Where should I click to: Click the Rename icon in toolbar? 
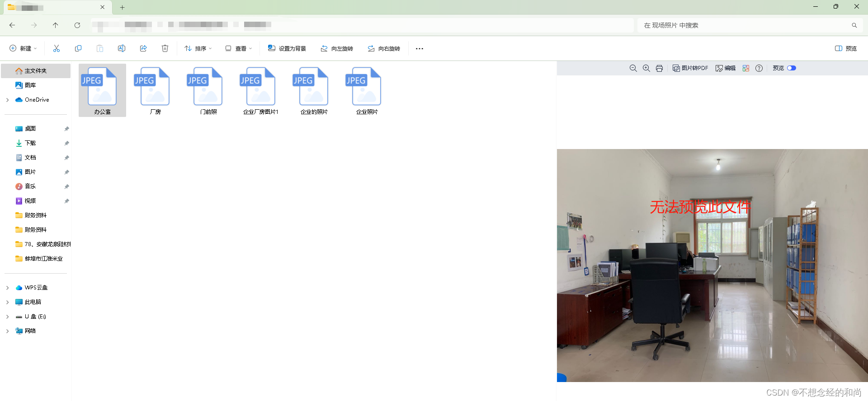[x=122, y=48]
